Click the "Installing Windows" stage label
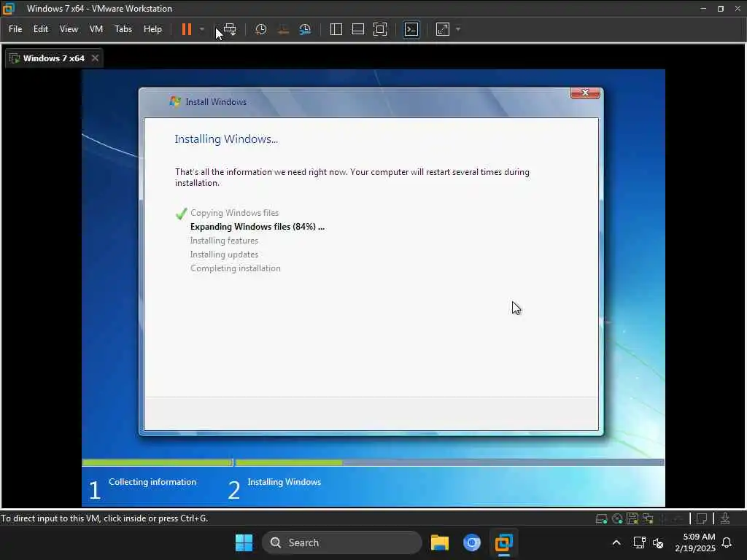747x560 pixels. pos(285,482)
